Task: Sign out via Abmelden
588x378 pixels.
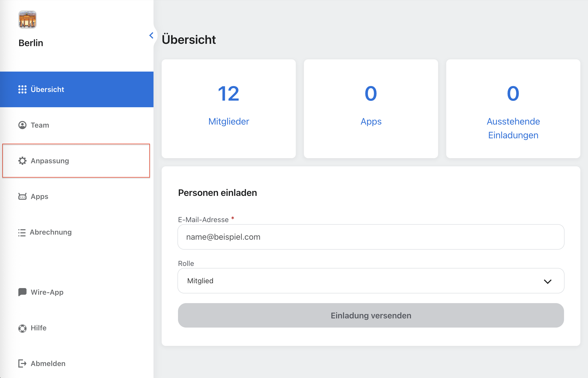Action: tap(77, 363)
